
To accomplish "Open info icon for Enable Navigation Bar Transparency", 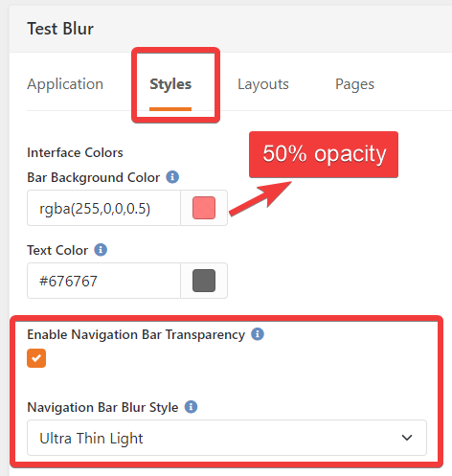I will click(x=258, y=334).
